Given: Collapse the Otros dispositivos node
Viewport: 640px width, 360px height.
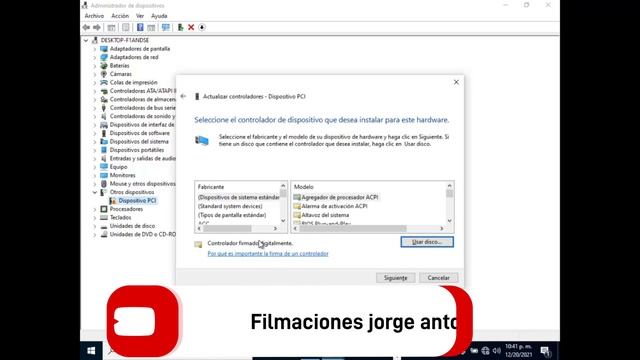Looking at the screenshot, I should tap(95, 192).
